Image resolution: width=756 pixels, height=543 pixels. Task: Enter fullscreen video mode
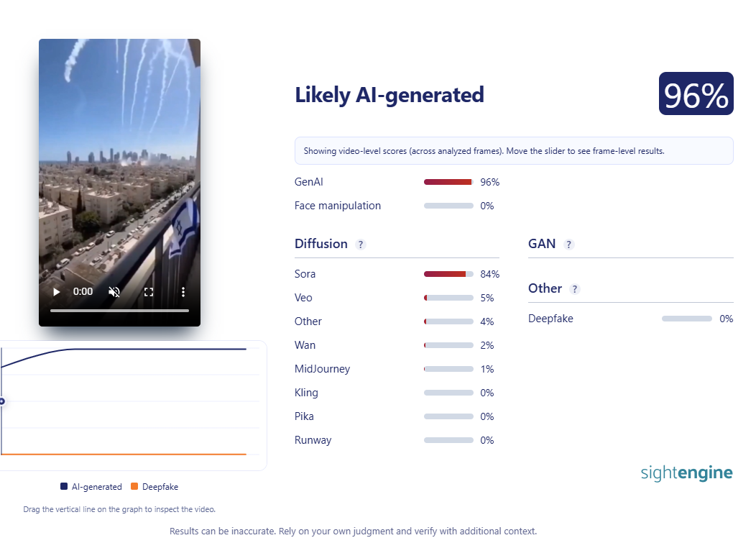[149, 292]
